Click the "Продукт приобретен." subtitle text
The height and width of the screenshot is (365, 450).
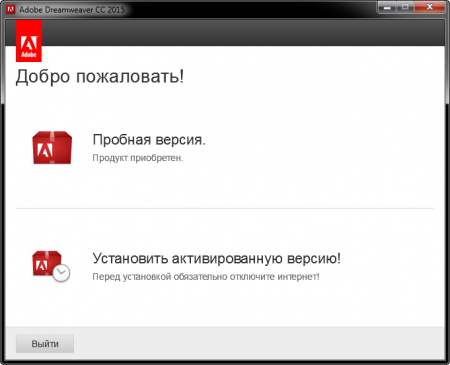138,158
